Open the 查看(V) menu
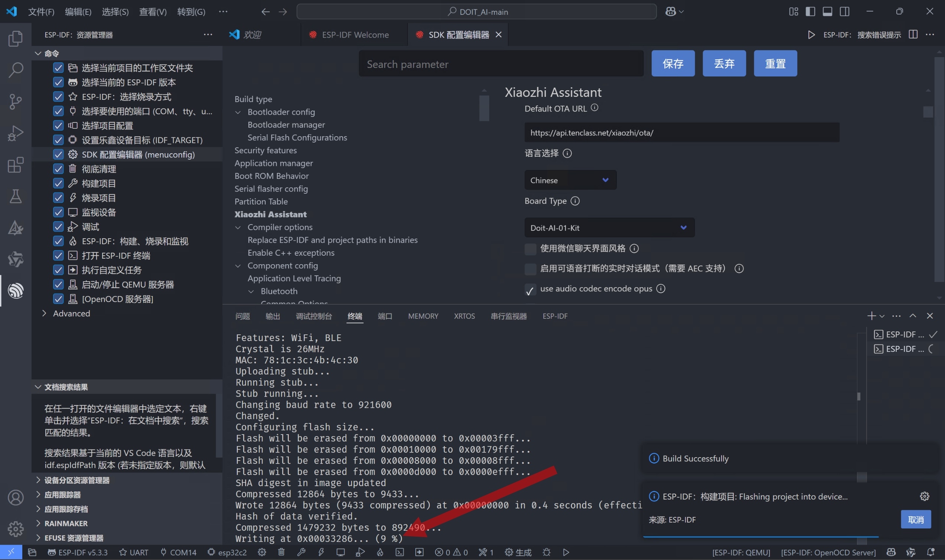This screenshot has width=945, height=560. pos(153,12)
